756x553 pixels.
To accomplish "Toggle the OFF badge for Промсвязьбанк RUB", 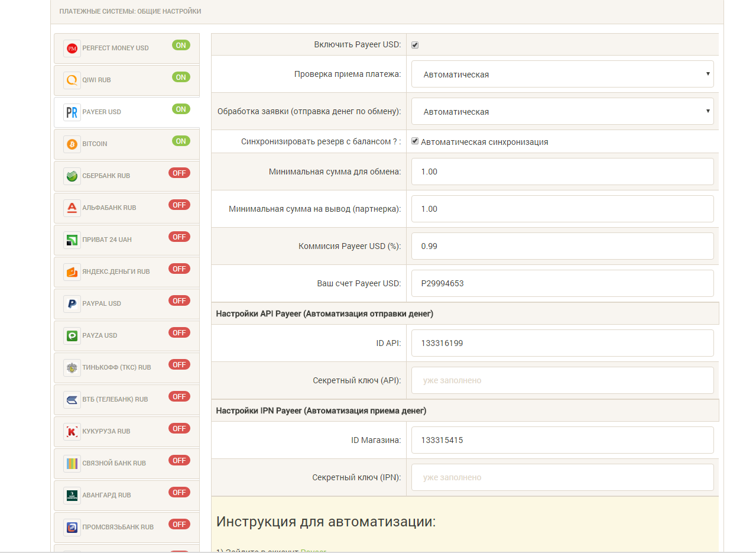I will 180,524.
